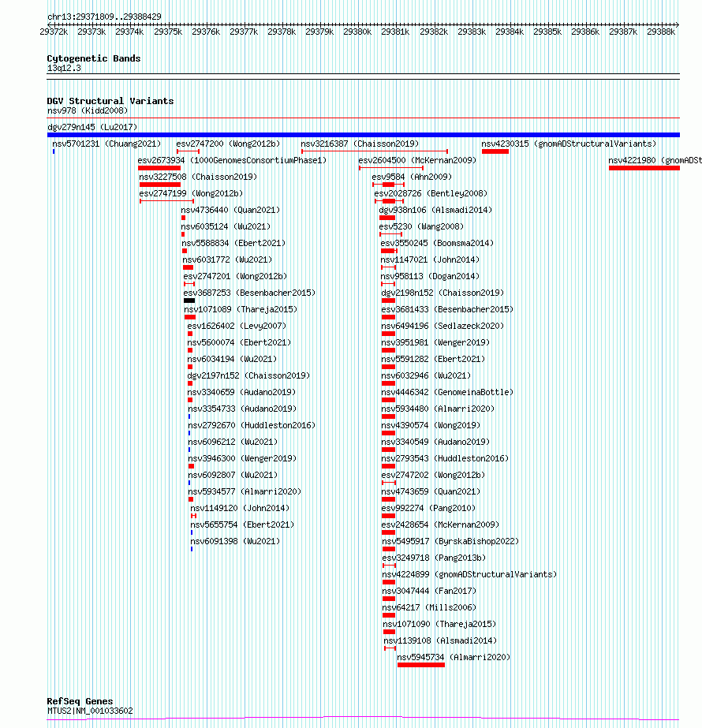Screen dimensions: 702x728
Task: Select dgv938n106 (Alsmadi2014) label
Action: point(435,211)
